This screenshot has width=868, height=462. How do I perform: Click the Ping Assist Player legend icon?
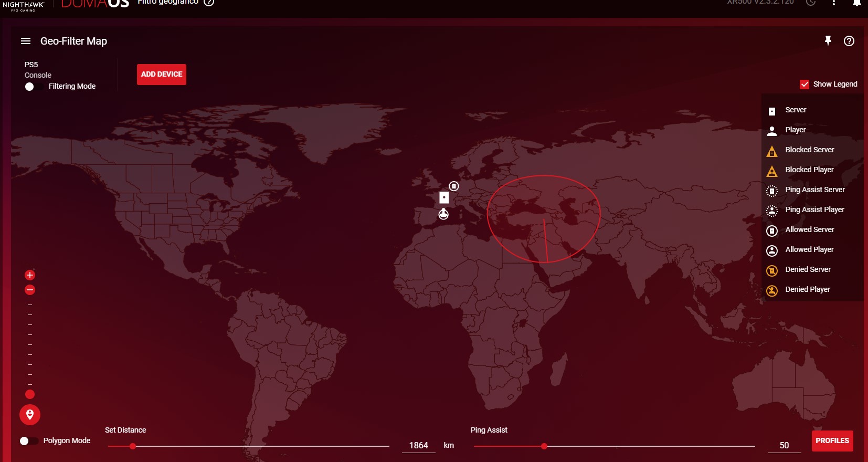(772, 211)
